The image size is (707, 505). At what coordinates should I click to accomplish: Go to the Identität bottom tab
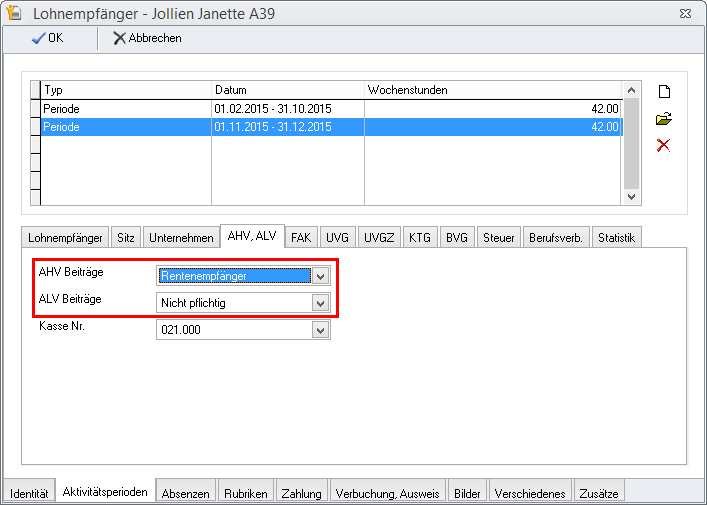coord(29,493)
